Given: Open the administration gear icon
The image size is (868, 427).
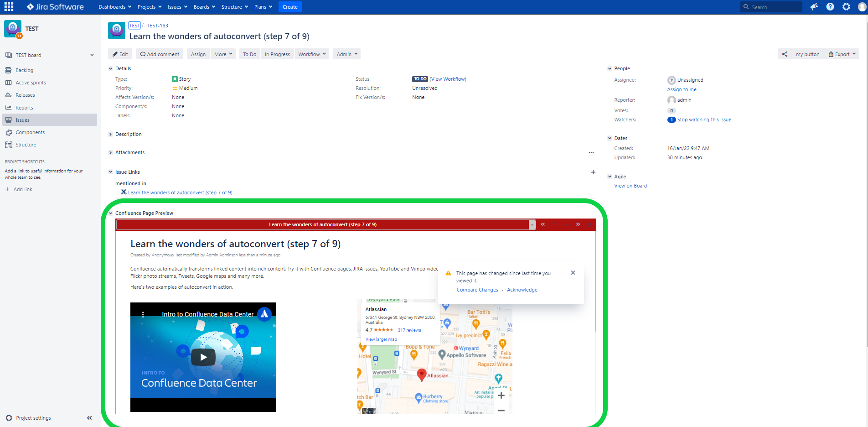Looking at the screenshot, I should (846, 7).
